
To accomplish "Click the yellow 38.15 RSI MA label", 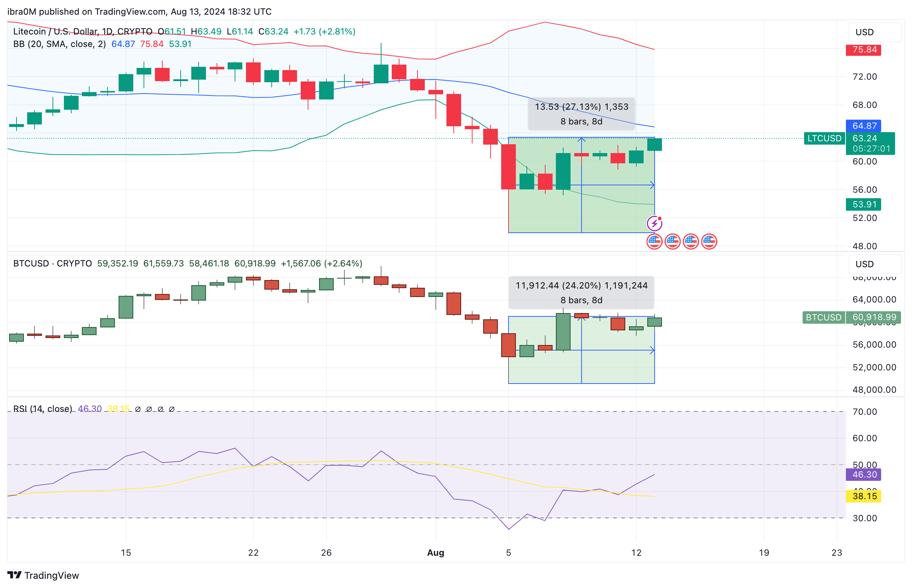I will (x=863, y=496).
